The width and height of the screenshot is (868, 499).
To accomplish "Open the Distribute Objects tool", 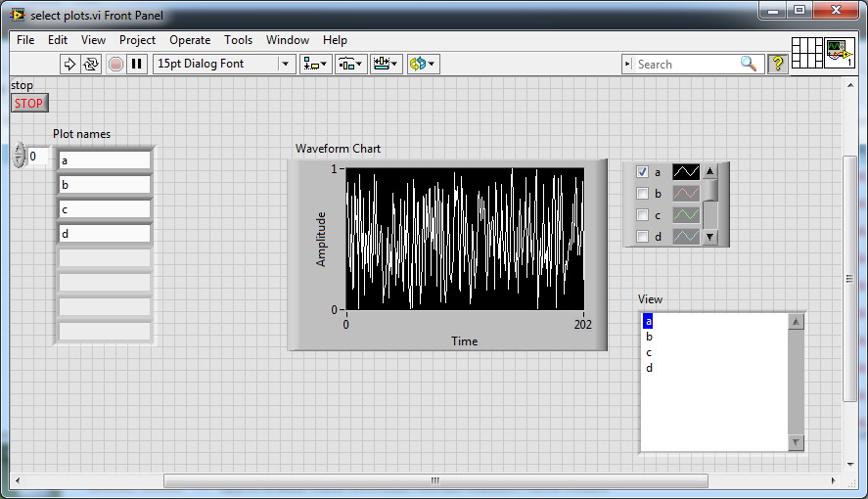I will point(349,64).
